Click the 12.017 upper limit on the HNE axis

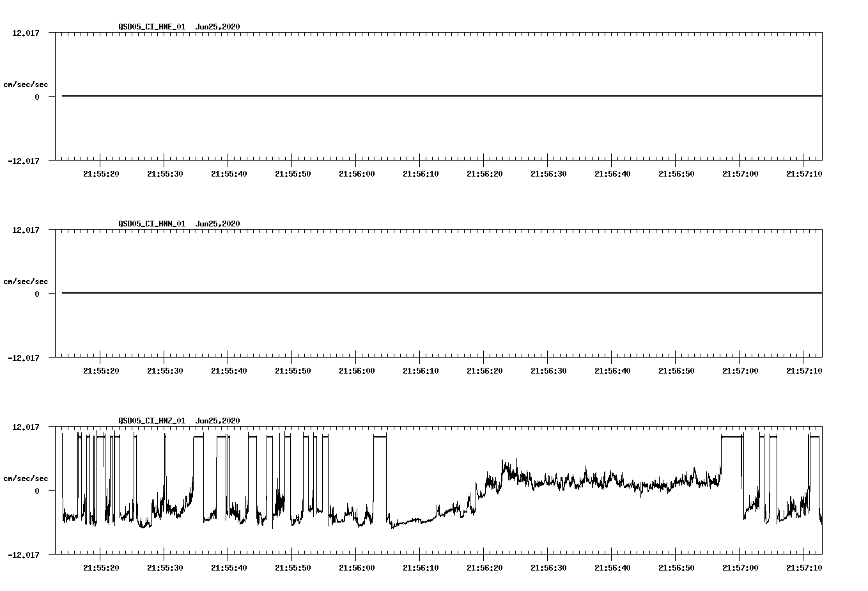[x=26, y=33]
